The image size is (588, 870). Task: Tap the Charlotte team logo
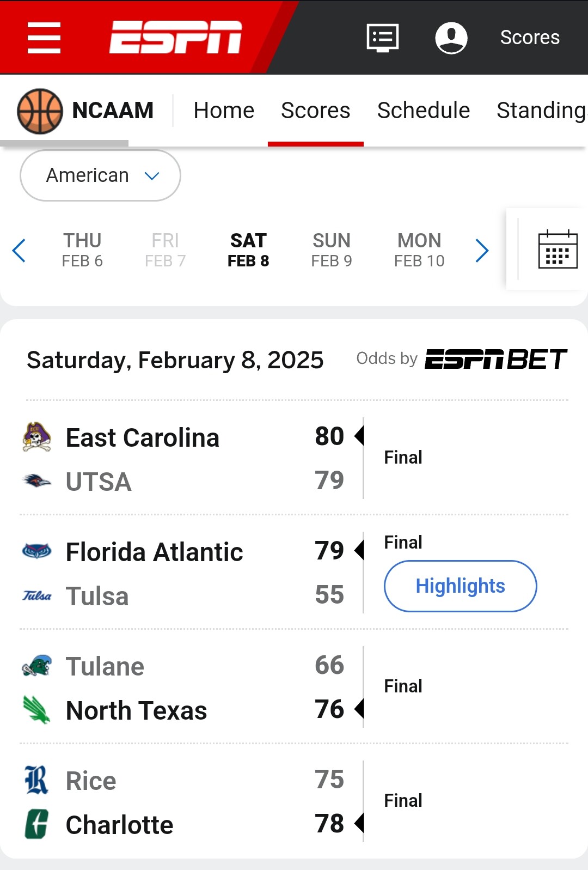coord(36,824)
